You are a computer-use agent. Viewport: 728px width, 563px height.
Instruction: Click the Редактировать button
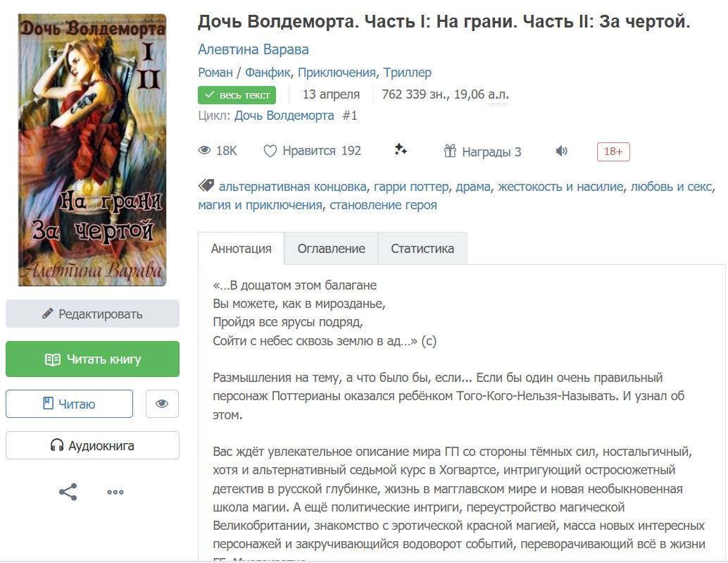coord(92,314)
